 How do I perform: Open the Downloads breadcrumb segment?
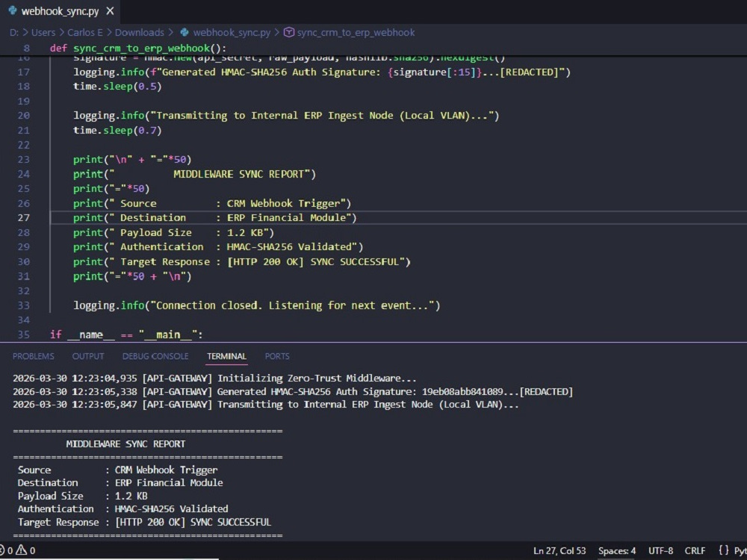[x=139, y=32]
